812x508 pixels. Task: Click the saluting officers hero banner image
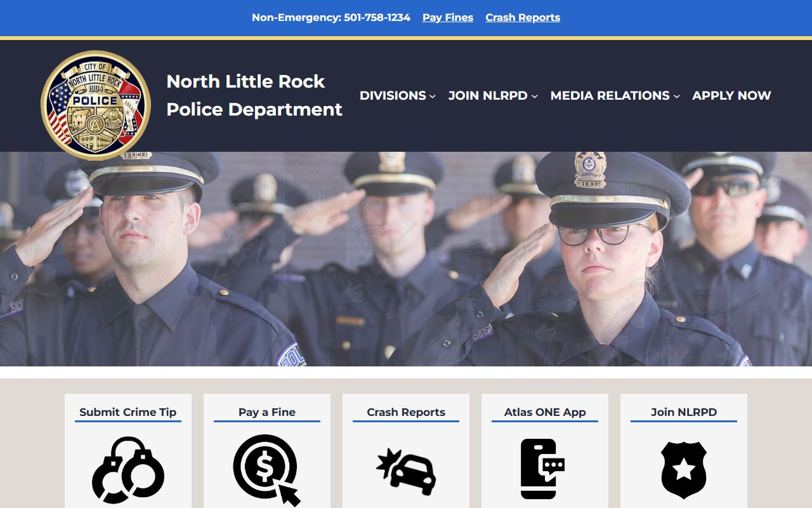[x=406, y=259]
